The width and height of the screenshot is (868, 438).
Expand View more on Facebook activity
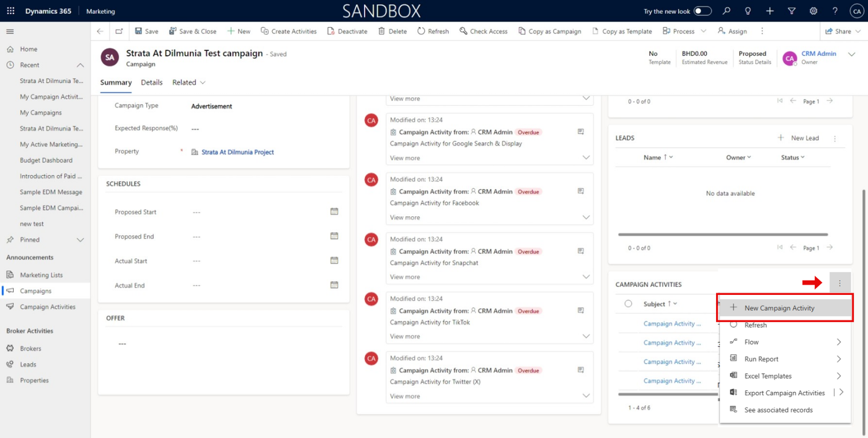pos(585,217)
